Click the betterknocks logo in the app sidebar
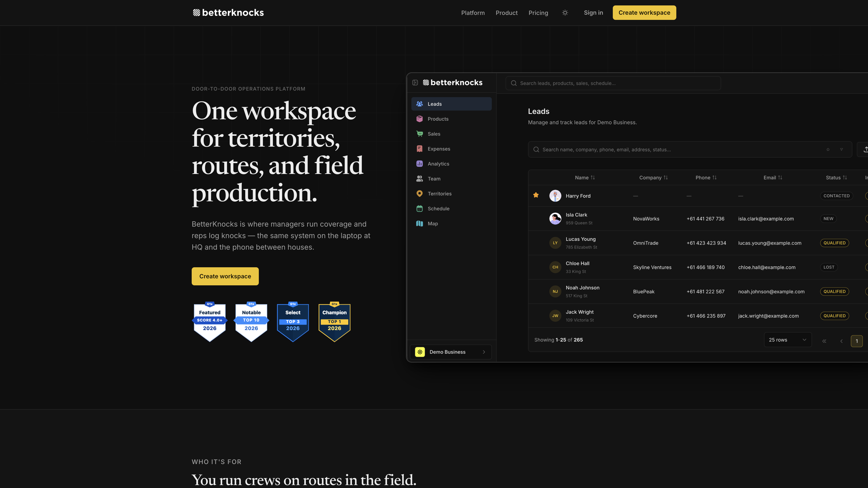The image size is (868, 488). (453, 82)
